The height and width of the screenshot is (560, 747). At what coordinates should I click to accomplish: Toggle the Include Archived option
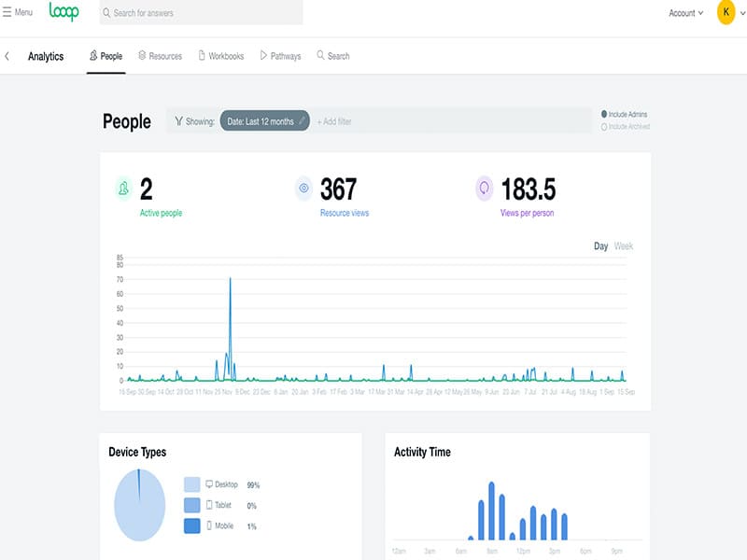[604, 126]
